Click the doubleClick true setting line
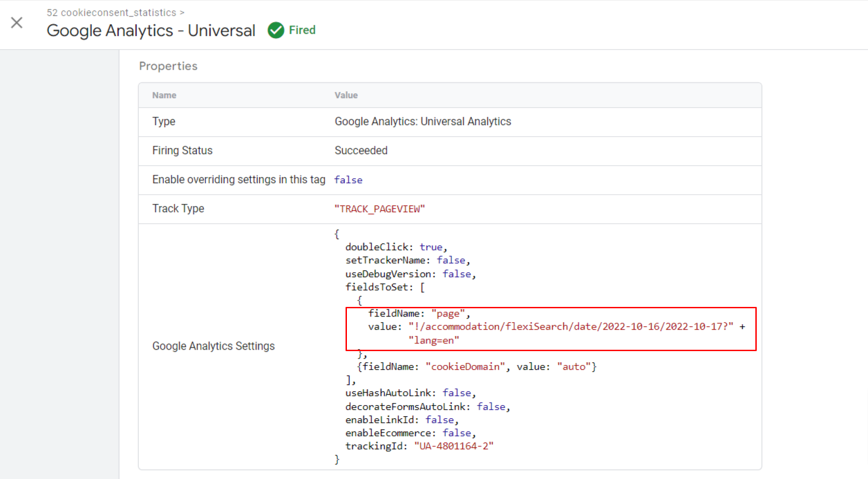 pos(397,247)
